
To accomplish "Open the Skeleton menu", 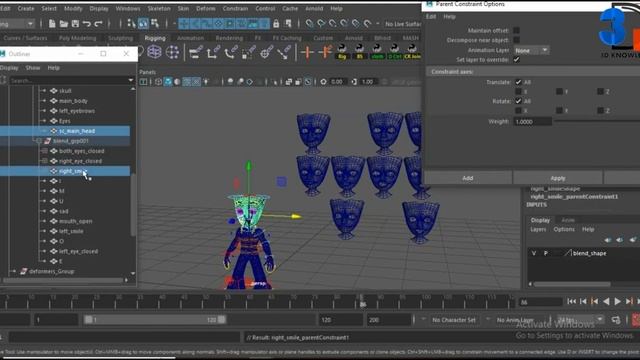I will tap(159, 8).
